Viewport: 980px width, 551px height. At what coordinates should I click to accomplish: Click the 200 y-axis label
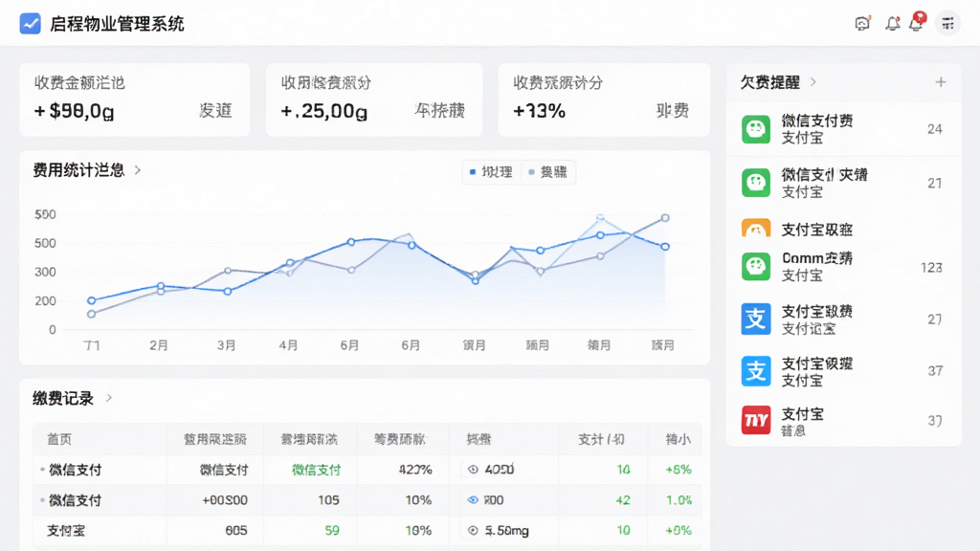tap(45, 301)
